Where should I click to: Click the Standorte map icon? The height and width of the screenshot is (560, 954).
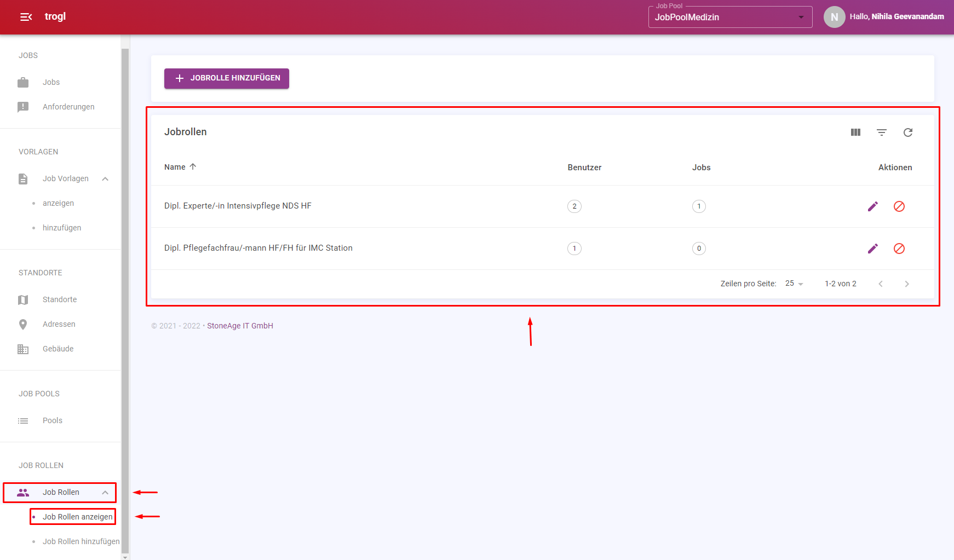coord(23,300)
